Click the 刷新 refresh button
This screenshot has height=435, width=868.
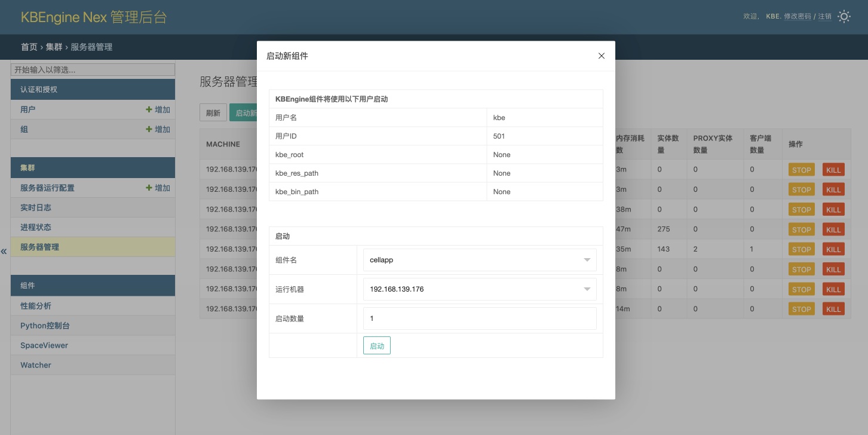coord(213,113)
